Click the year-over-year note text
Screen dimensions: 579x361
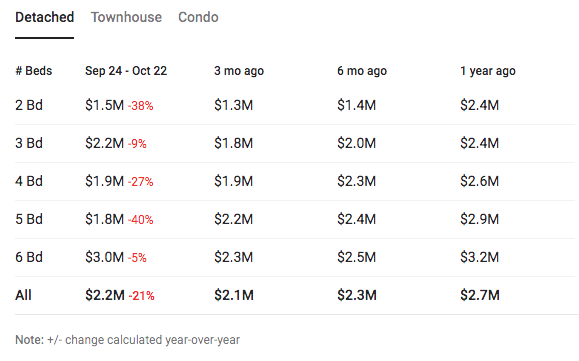[127, 340]
